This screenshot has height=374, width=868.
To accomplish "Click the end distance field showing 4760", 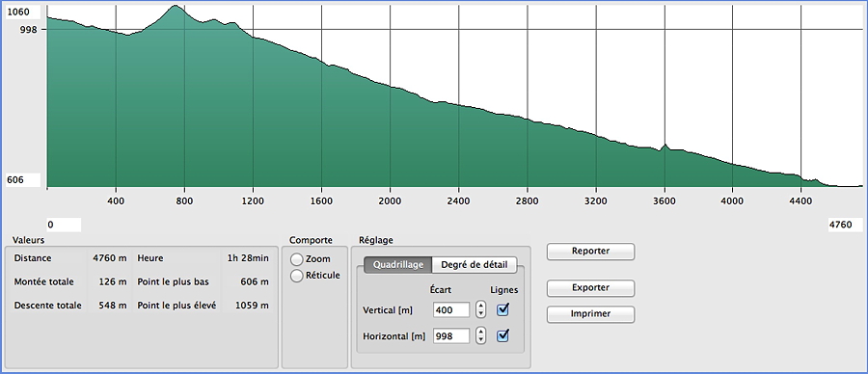I will click(845, 225).
